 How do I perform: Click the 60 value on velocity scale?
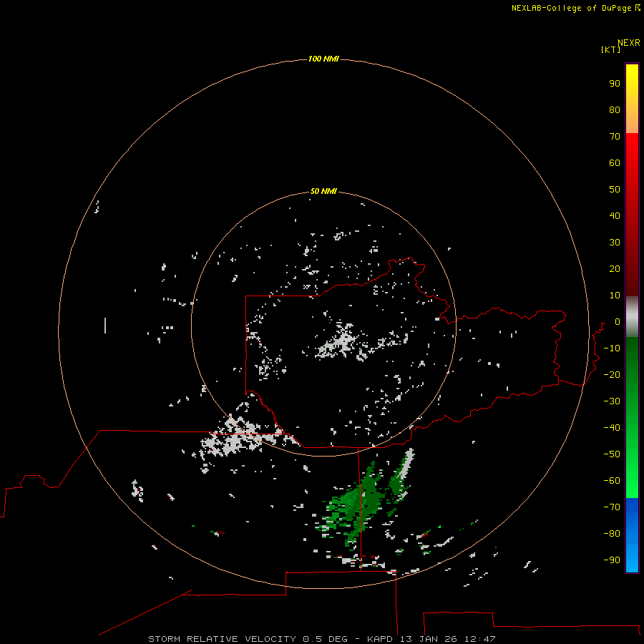(x=615, y=163)
